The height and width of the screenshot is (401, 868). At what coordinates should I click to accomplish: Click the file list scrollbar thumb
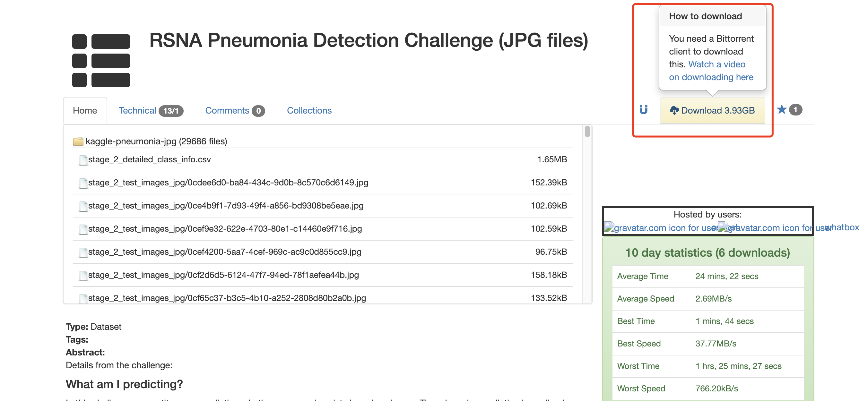587,132
